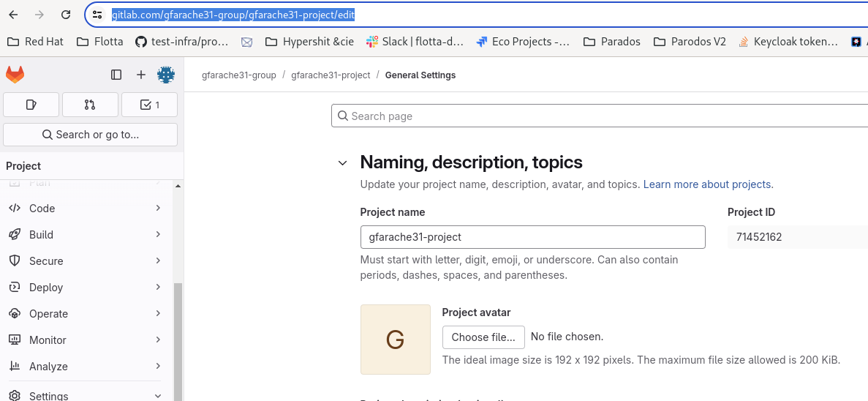
Task: Go to gfarache31-group breadcrumb
Action: (x=239, y=75)
